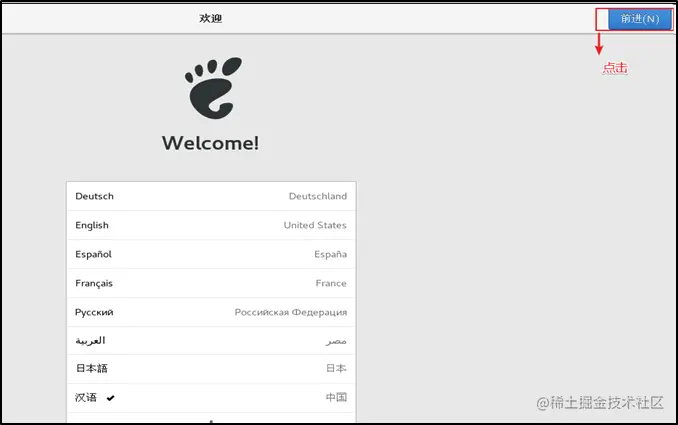
Task: Click the España region label
Action: (x=330, y=254)
